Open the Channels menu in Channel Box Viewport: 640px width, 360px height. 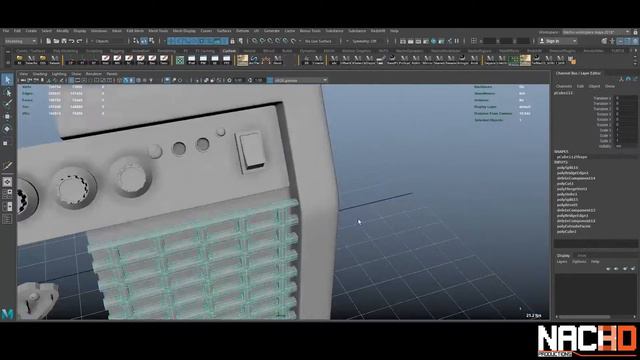564,87
